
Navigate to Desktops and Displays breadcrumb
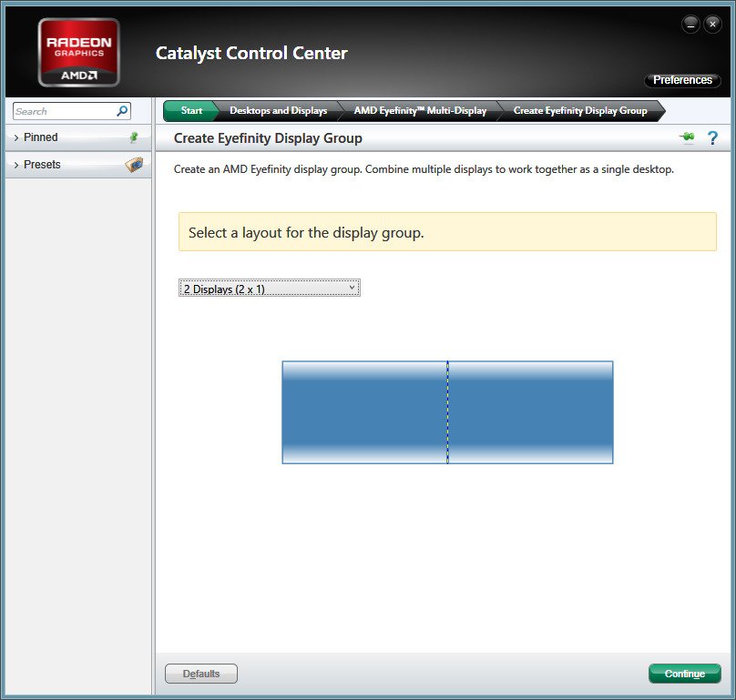tap(278, 111)
